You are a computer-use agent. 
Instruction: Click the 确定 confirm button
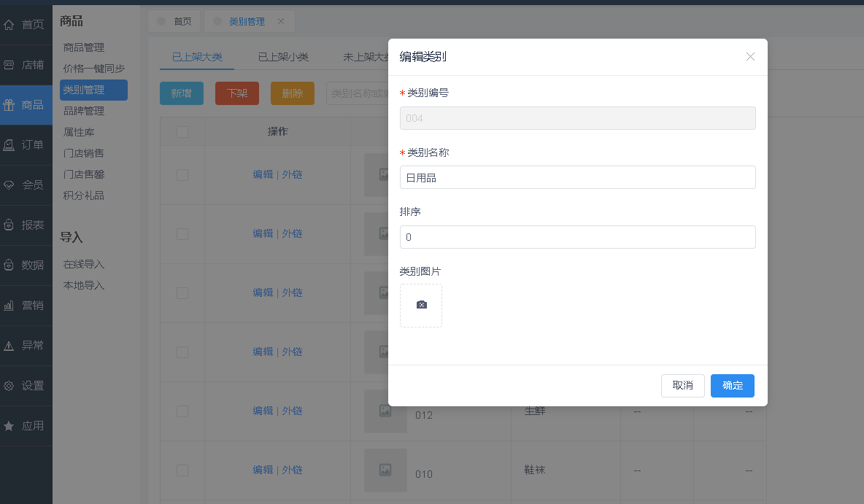coord(733,386)
